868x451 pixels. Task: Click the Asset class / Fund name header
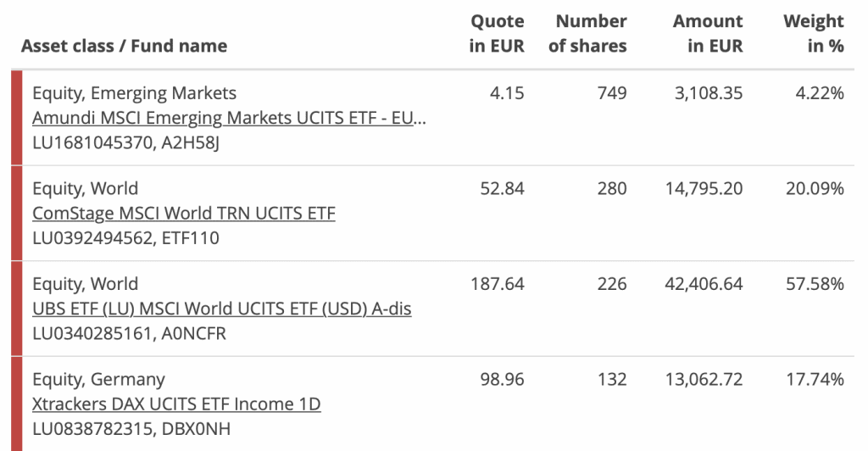click(x=125, y=46)
